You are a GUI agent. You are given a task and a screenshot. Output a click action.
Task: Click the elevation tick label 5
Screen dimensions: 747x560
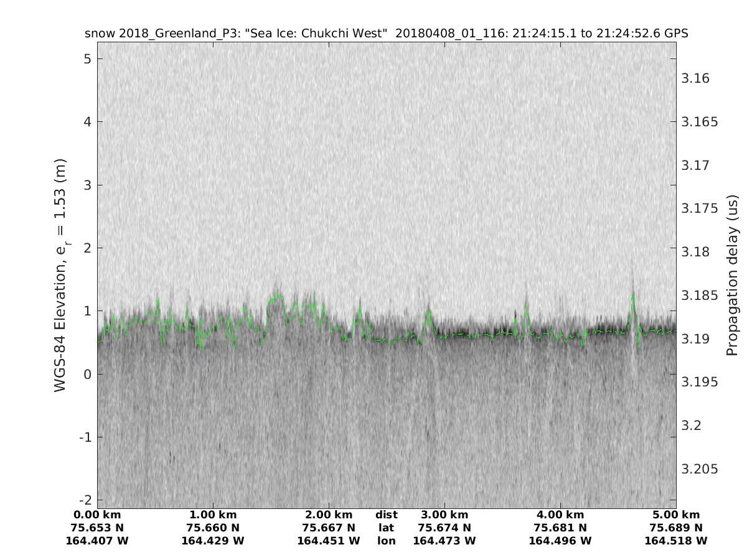pyautogui.click(x=87, y=58)
